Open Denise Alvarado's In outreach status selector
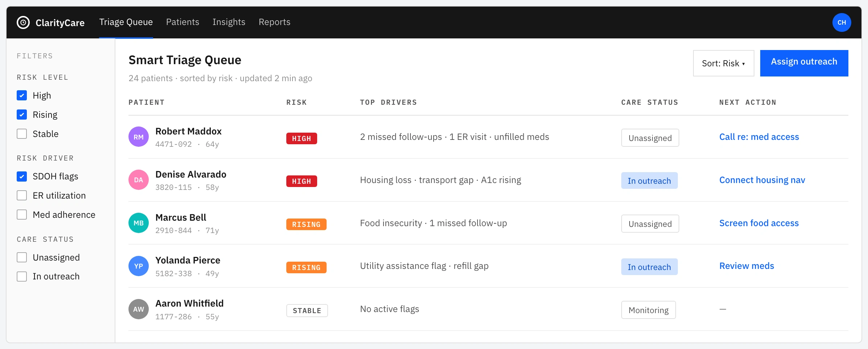868x349 pixels. point(649,180)
